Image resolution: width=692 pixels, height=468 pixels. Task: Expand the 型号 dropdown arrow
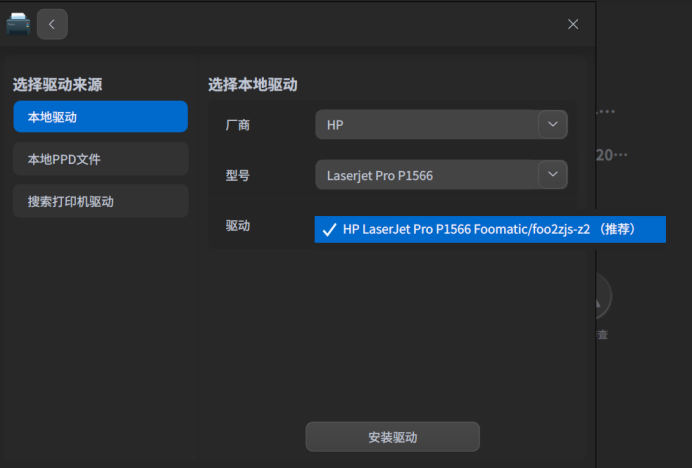click(x=552, y=175)
